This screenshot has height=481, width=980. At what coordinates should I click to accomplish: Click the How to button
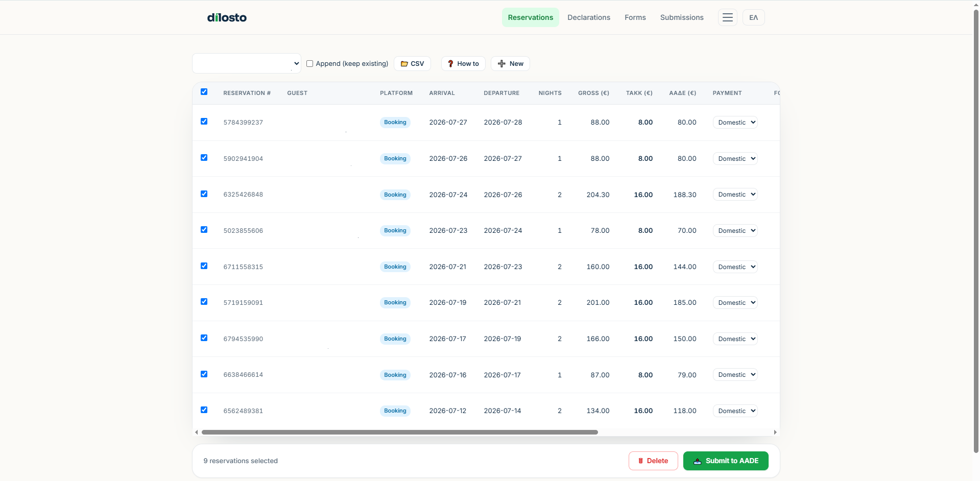click(x=463, y=64)
